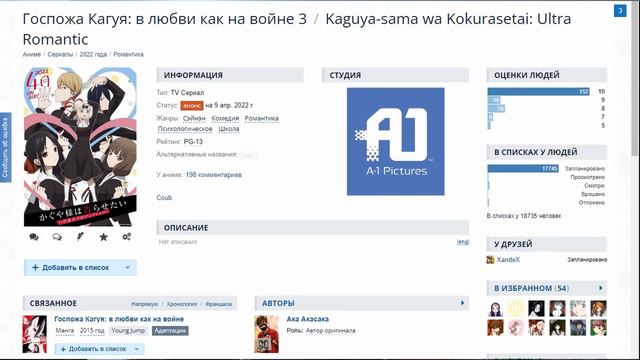Open first avatar in В избранном grid

(x=495, y=309)
